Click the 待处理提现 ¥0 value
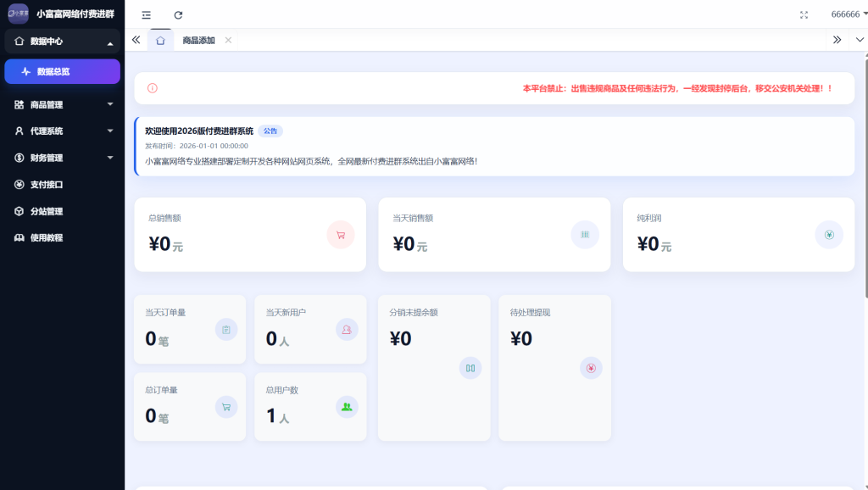Image resolution: width=868 pixels, height=490 pixels. [521, 338]
